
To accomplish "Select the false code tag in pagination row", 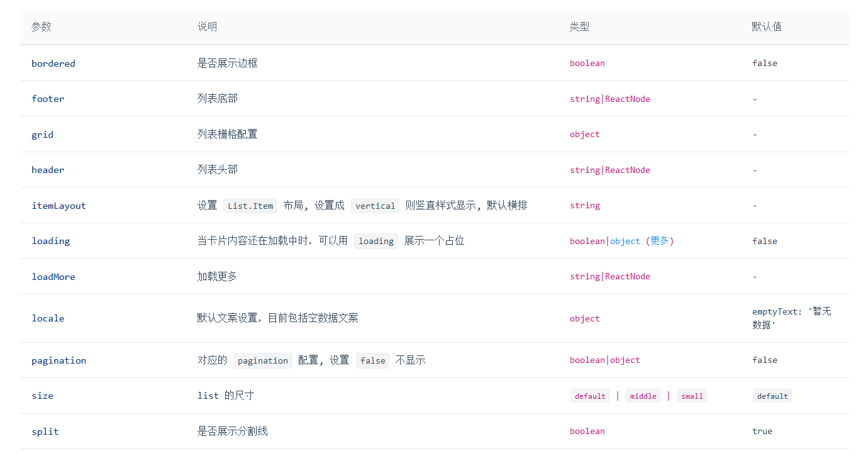I will pos(372,360).
